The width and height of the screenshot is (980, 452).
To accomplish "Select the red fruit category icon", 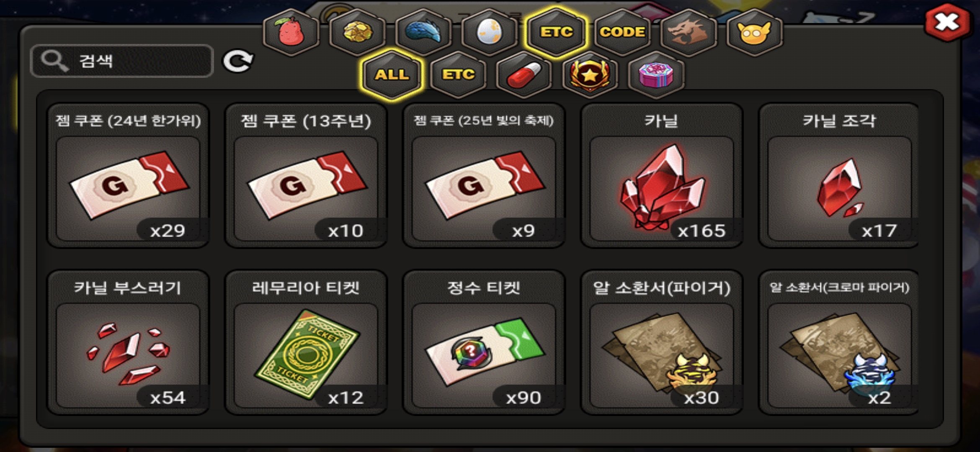I will 291,32.
